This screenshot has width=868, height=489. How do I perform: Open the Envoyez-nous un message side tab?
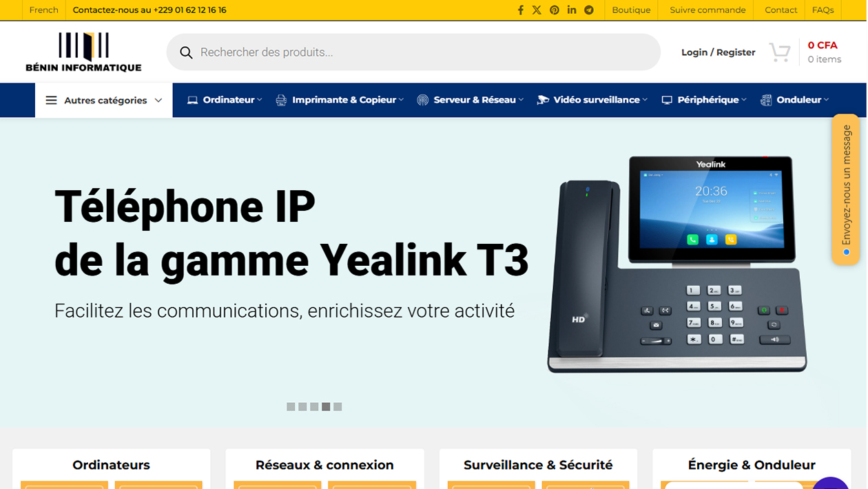845,189
